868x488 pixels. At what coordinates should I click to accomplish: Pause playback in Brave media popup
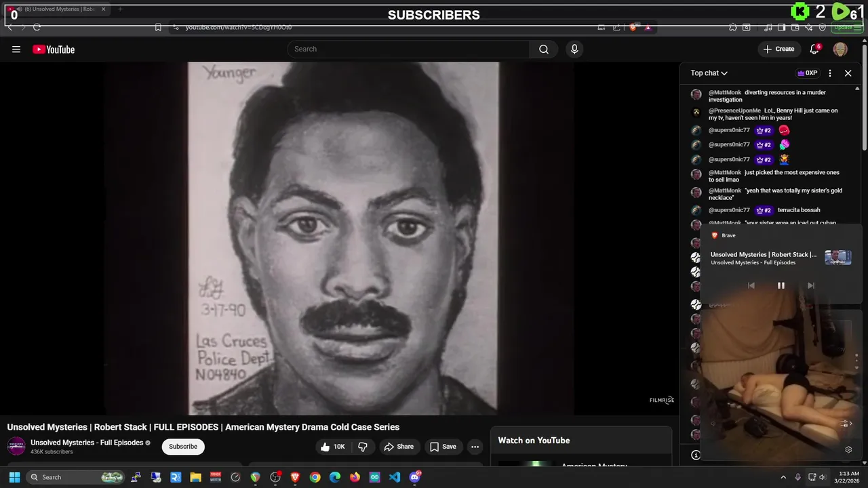[781, 285]
